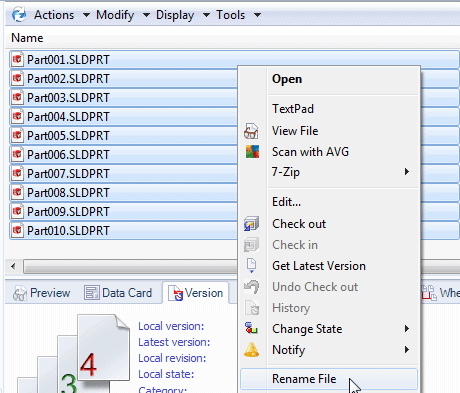Select the Part001.SLDPRT file name
The height and width of the screenshot is (393, 460).
[x=68, y=60]
